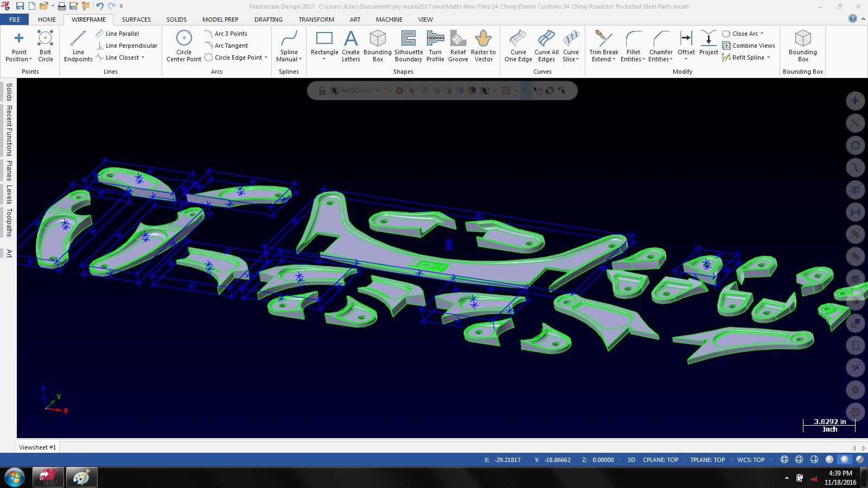
Task: Activate the Line Endpoints tool
Action: [78, 46]
